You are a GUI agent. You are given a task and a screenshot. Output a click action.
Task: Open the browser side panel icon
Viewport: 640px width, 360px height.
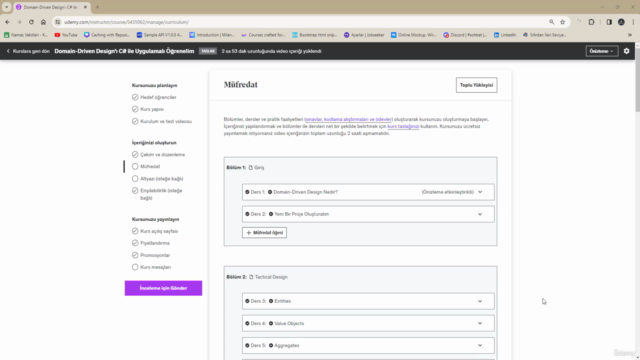pos(609,22)
